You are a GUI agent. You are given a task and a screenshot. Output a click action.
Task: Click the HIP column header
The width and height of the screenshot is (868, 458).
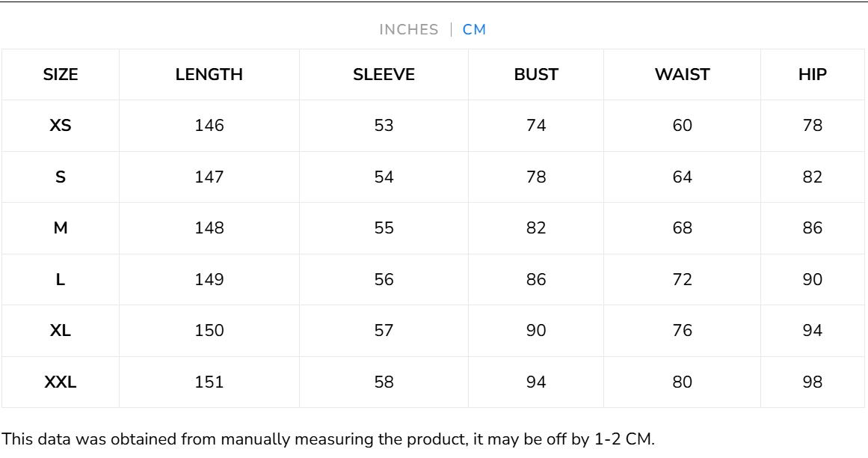click(813, 74)
